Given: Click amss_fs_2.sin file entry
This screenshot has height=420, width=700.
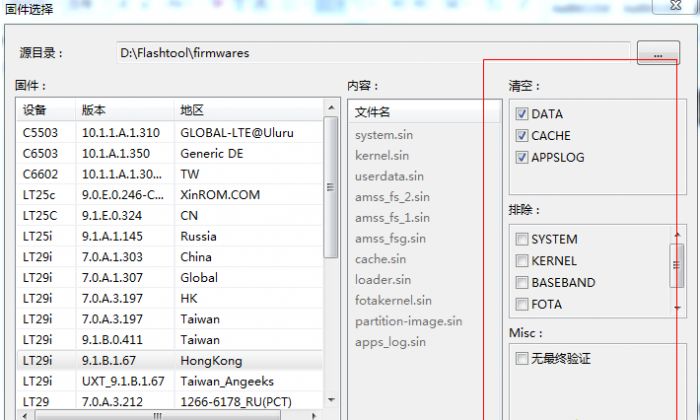Looking at the screenshot, I should point(392,197).
